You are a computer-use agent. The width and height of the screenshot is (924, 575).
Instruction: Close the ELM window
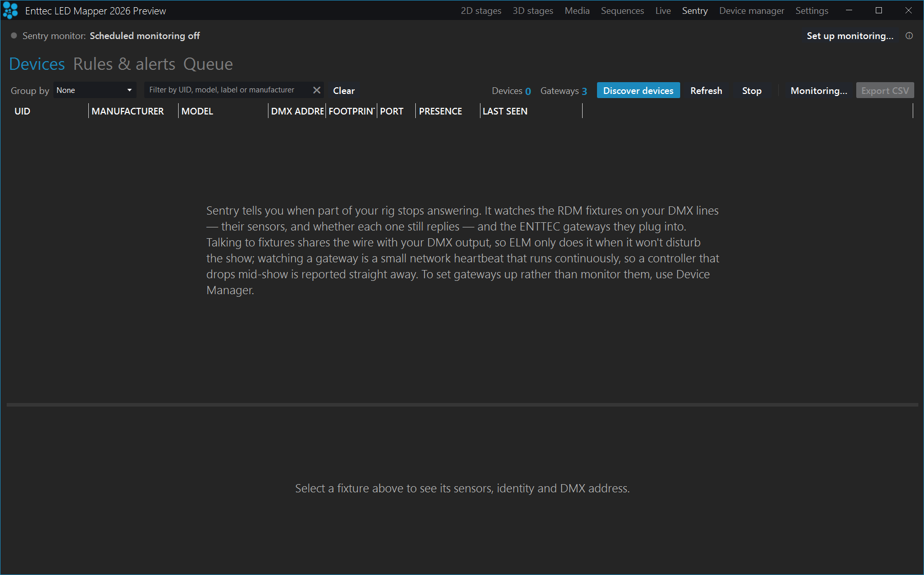tap(909, 10)
